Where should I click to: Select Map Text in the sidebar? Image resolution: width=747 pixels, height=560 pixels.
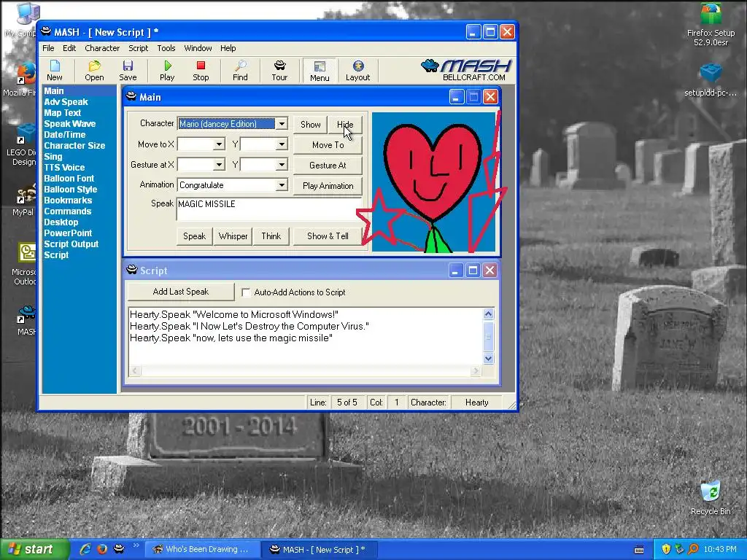[63, 113]
